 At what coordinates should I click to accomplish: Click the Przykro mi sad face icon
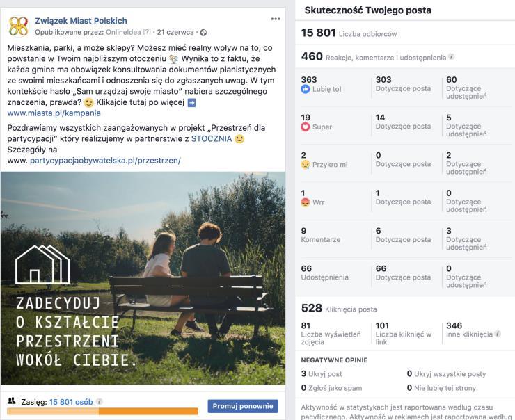pyautogui.click(x=305, y=164)
